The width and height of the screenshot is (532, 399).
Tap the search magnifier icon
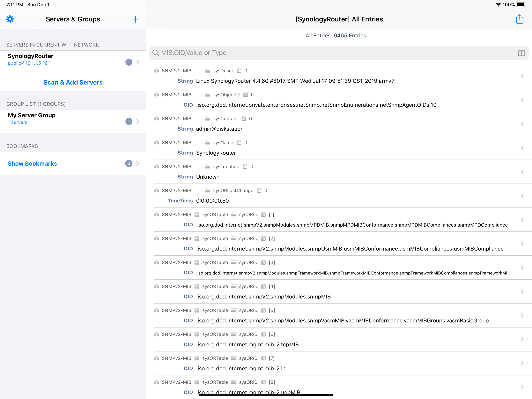[156, 53]
